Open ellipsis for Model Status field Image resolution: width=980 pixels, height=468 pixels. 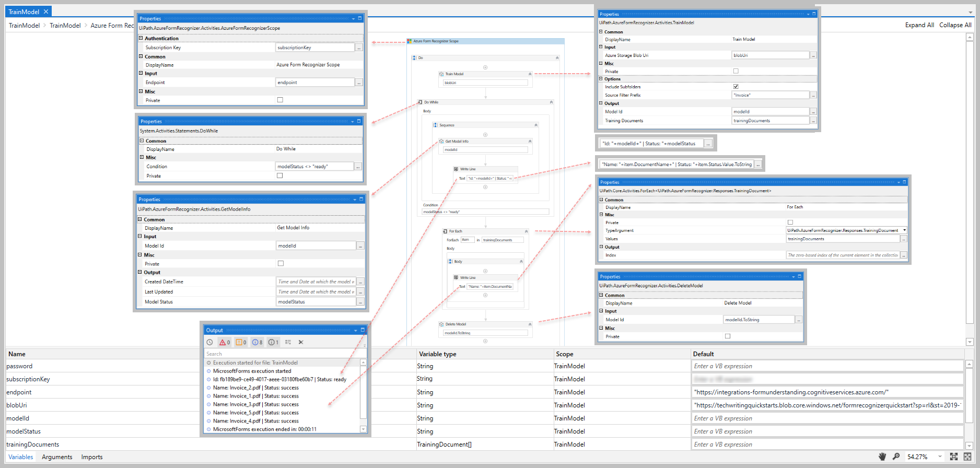pyautogui.click(x=360, y=302)
